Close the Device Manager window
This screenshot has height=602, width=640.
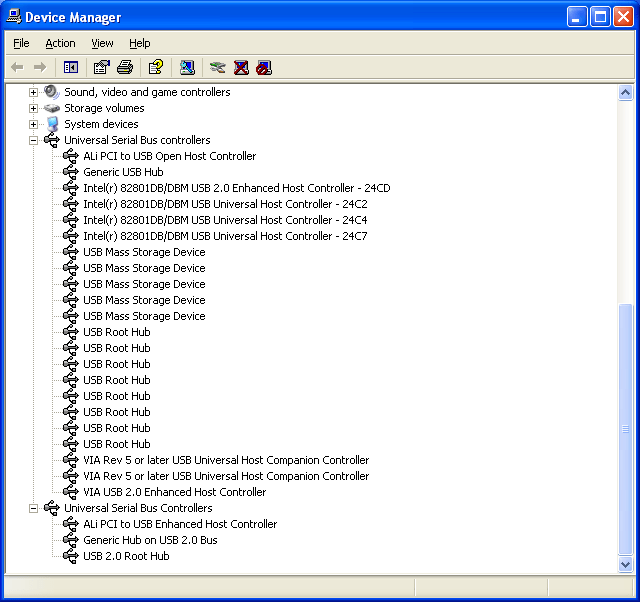623,17
